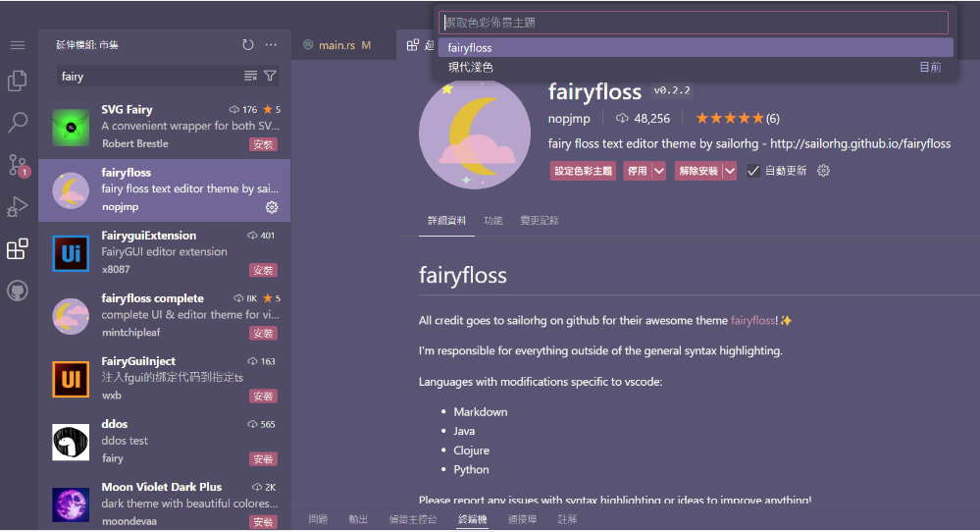Viewport: 980px width, 532px height.
Task: Expand disable button dropdown arrow
Action: [x=659, y=171]
